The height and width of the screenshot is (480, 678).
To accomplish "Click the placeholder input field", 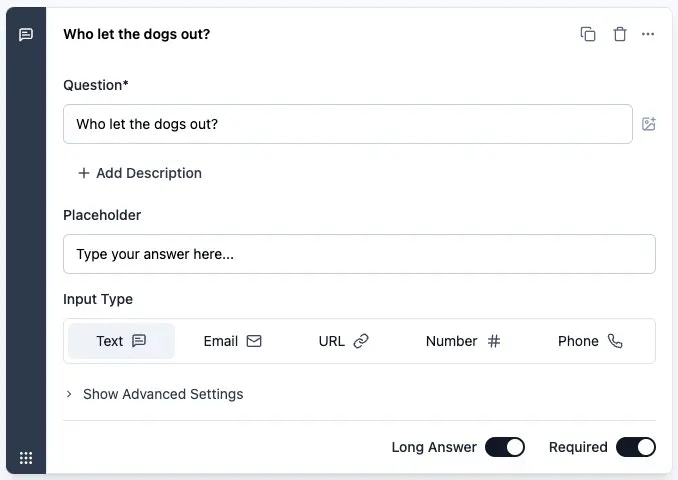I will pos(359,254).
